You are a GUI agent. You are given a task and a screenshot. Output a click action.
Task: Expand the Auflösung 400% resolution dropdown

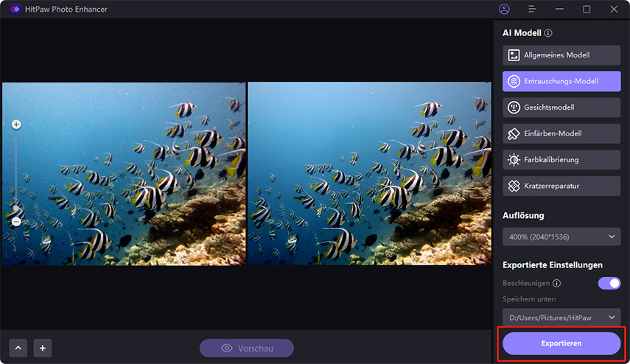[561, 237]
